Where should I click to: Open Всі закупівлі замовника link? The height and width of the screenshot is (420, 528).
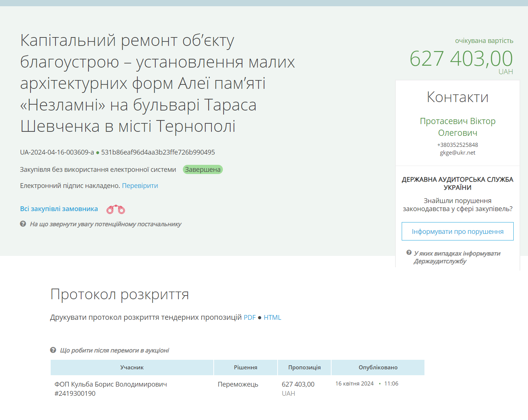coord(59,209)
